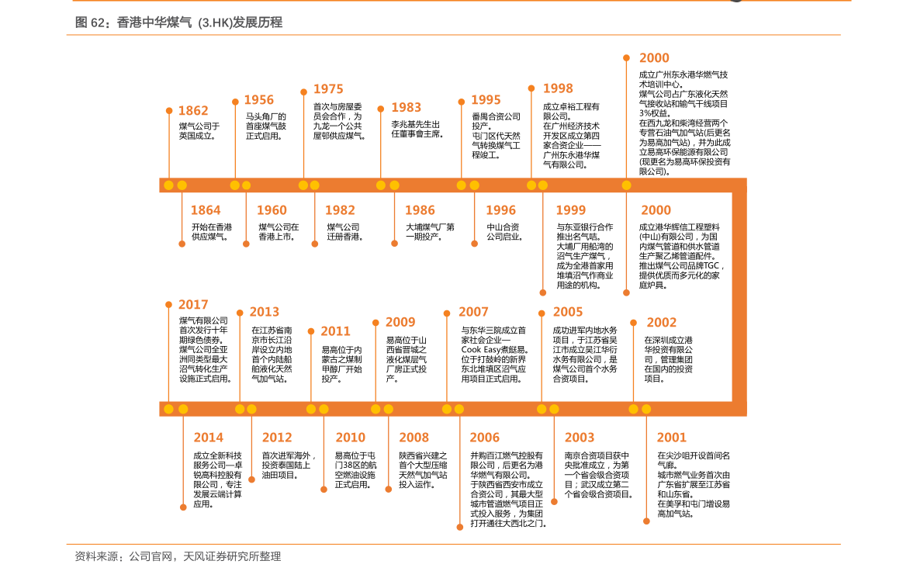Click the 1862 year label
The height and width of the screenshot is (578, 924).
point(193,111)
